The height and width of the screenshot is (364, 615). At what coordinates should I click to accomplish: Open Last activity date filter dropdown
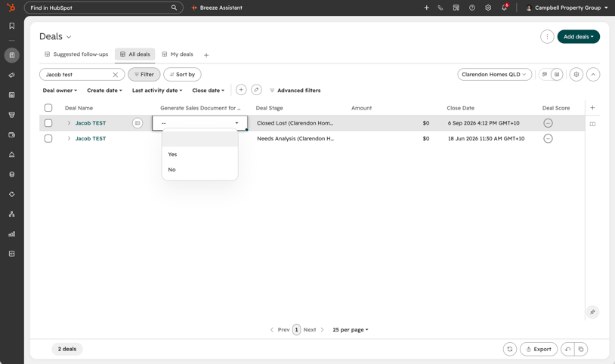coord(157,90)
